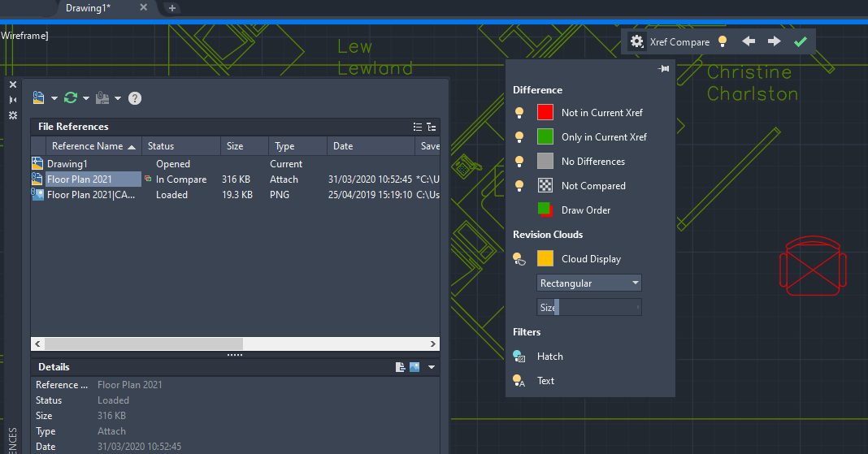This screenshot has width=868, height=454.
Task: Toggle Only in Current Xref visibility bulb
Action: pos(519,137)
